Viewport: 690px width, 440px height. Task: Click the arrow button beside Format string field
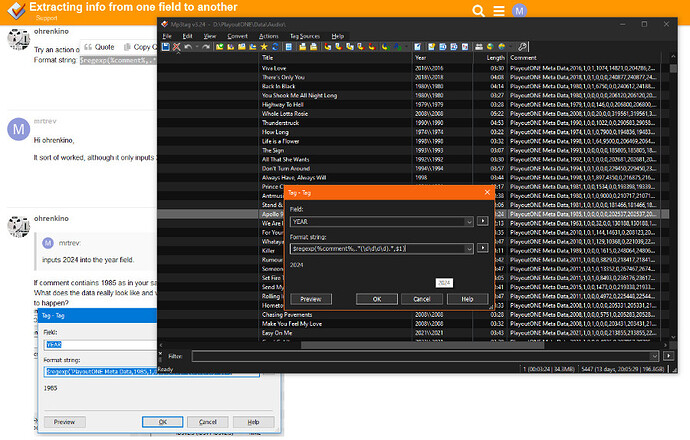coord(483,248)
